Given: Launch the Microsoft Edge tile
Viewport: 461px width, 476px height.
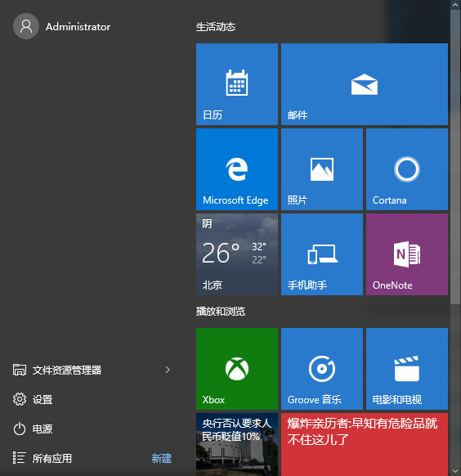Looking at the screenshot, I should pos(237,169).
